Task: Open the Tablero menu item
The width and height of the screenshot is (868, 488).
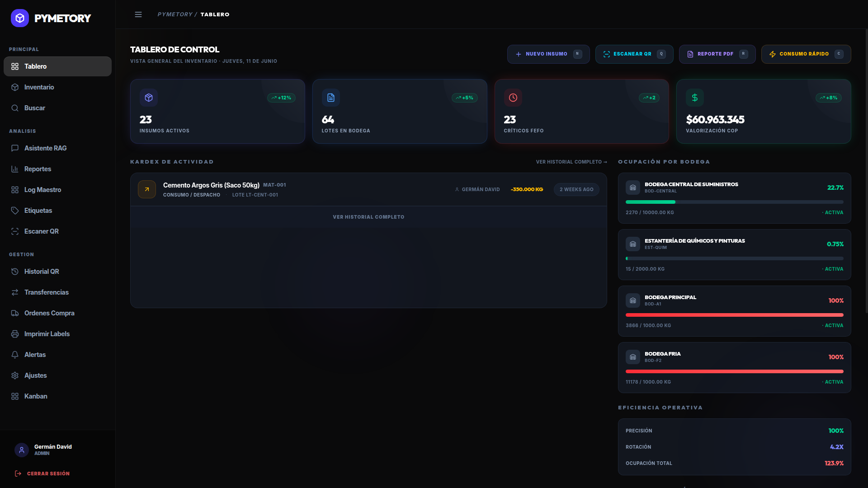Action: (x=57, y=66)
